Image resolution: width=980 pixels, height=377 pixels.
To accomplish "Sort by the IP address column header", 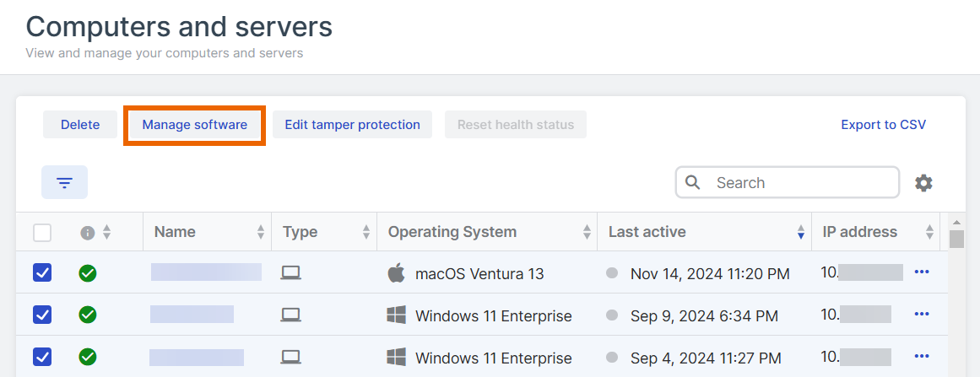I will coord(859,232).
